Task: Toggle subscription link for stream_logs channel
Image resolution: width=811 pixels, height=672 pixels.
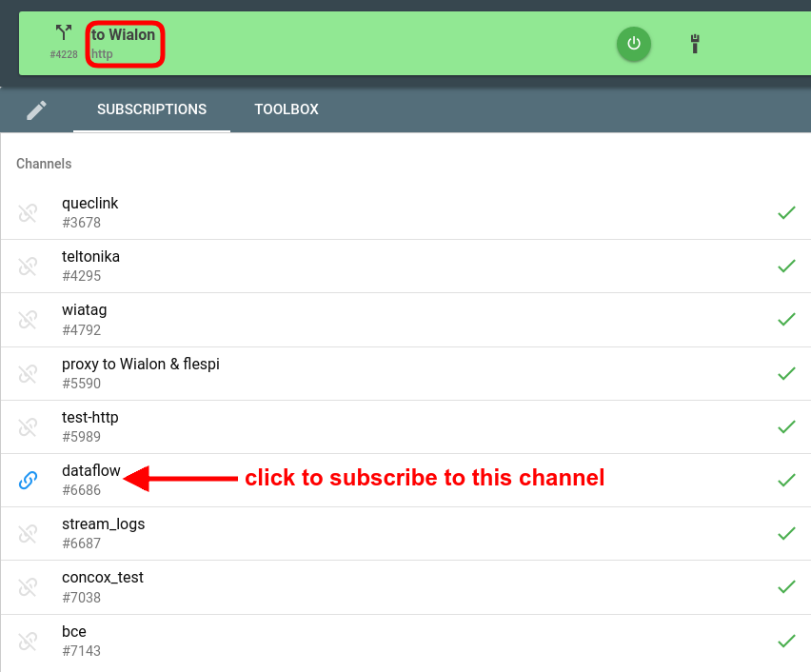Action: 28,533
